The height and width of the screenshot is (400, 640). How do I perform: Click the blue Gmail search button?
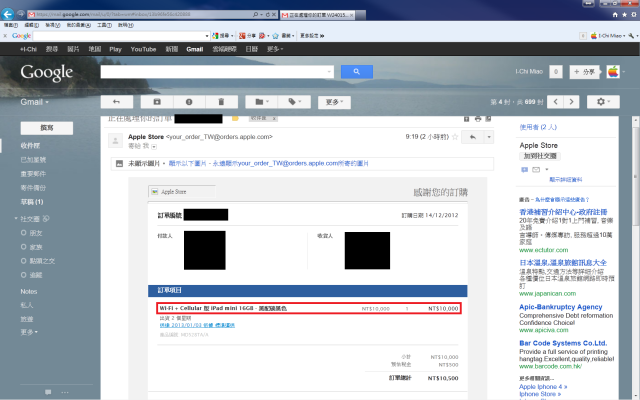tap(357, 72)
